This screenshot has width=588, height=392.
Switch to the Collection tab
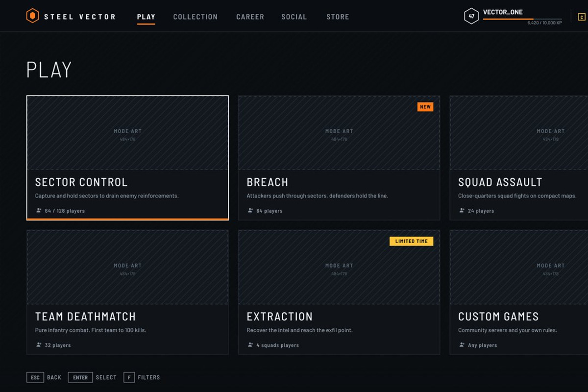pos(195,17)
